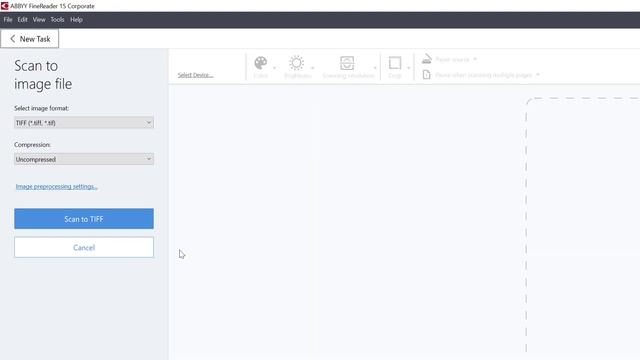
Task: Open the Help menu
Action: [x=76, y=20]
